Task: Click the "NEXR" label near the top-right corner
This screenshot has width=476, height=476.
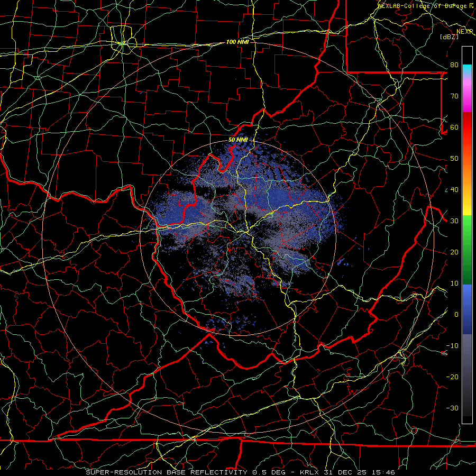Action: pyautogui.click(x=465, y=32)
